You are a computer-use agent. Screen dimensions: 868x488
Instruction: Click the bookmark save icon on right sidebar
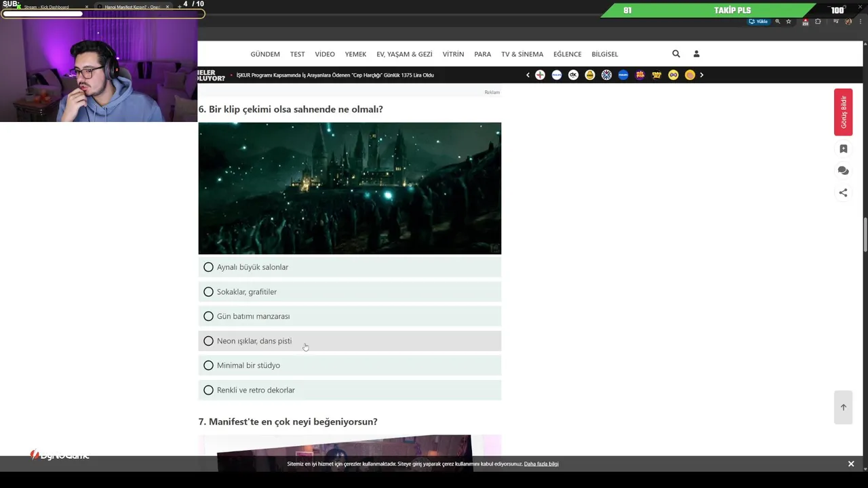pos(843,148)
